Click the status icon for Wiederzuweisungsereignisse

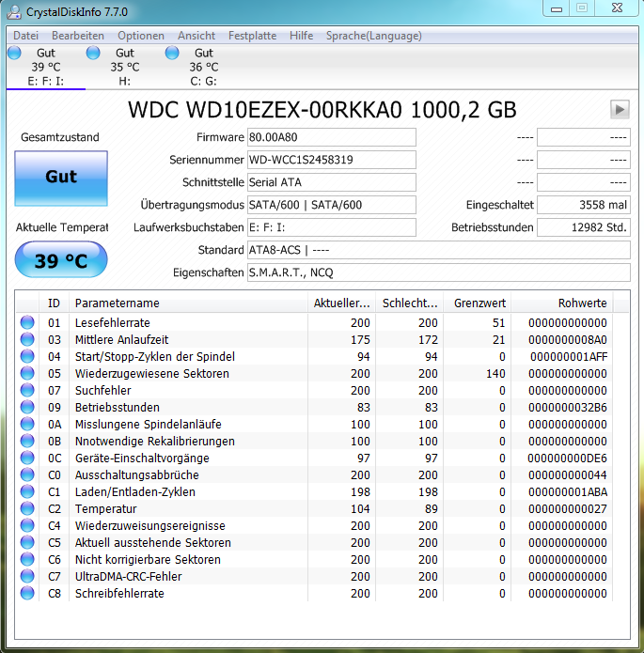[27, 525]
